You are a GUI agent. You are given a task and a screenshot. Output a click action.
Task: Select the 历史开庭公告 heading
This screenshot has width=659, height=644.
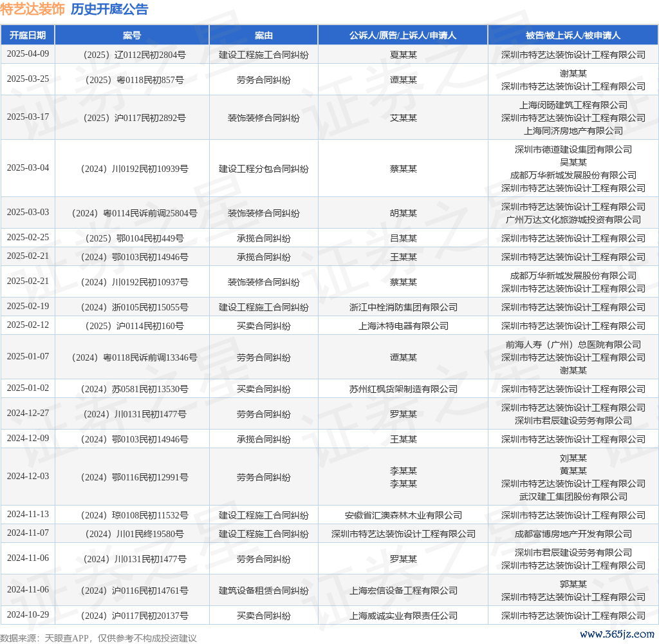(109, 9)
